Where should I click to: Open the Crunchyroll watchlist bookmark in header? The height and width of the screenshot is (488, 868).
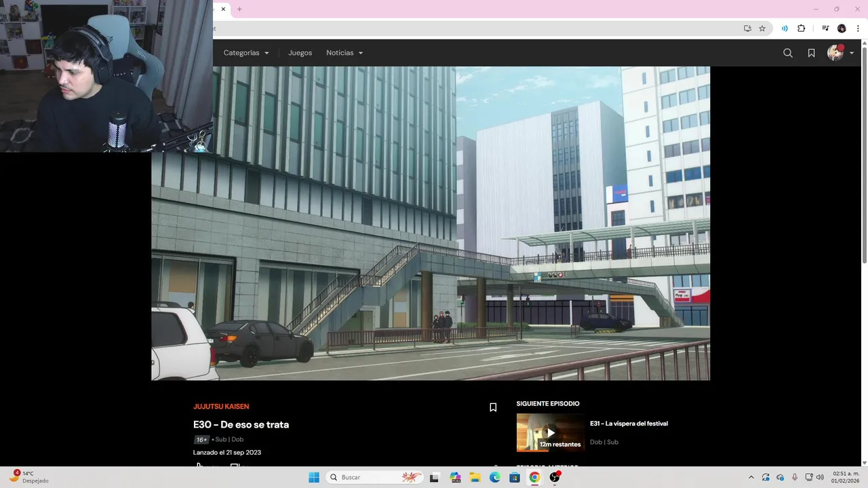(811, 53)
